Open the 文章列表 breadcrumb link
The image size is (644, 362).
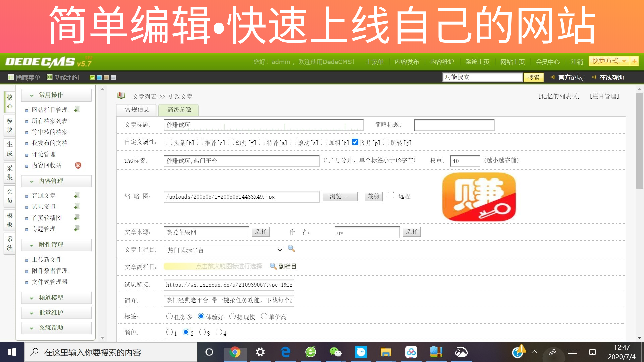[144, 97]
